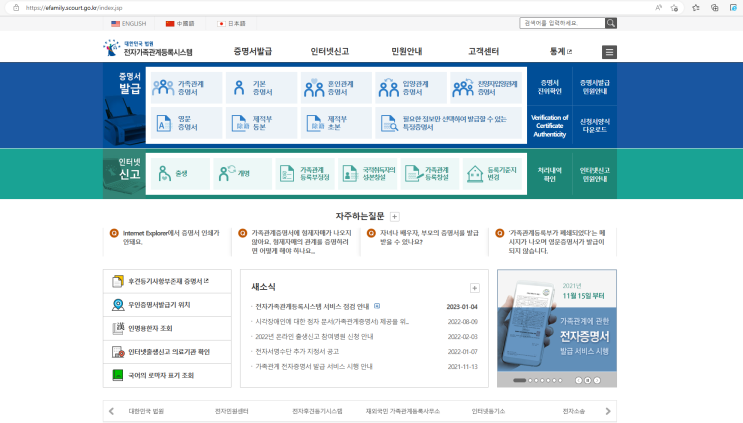Pause banner slideshow with middle control
743x423 pixels.
coord(588,380)
